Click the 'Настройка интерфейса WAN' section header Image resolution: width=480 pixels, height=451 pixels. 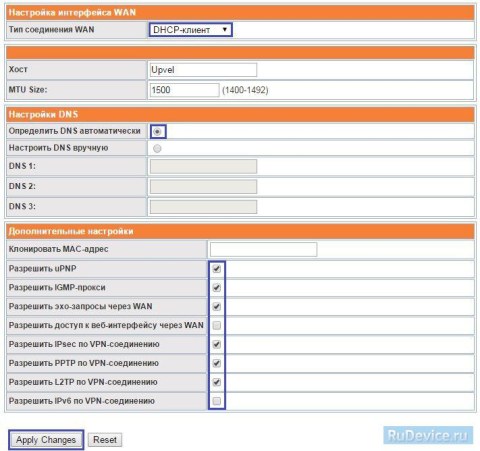[72, 13]
